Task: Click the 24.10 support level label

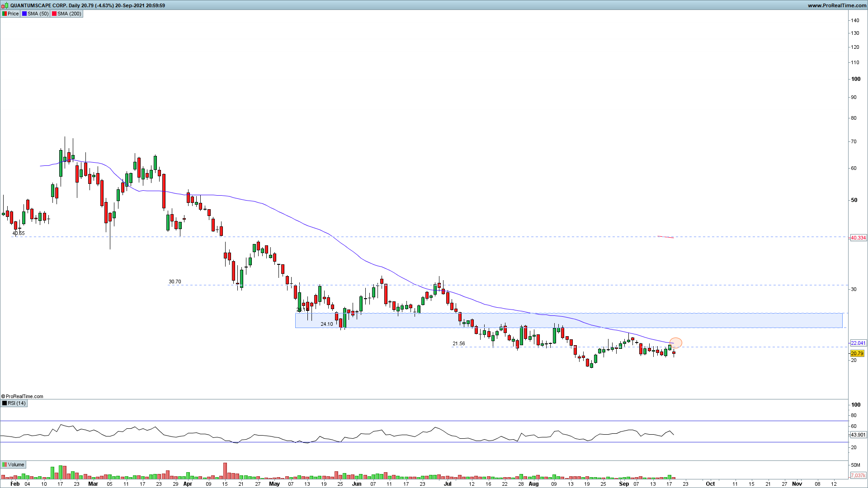Action: click(x=326, y=324)
